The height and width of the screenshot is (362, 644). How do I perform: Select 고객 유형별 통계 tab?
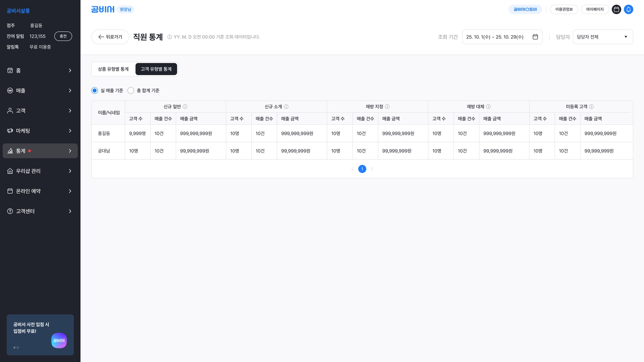[x=156, y=69]
